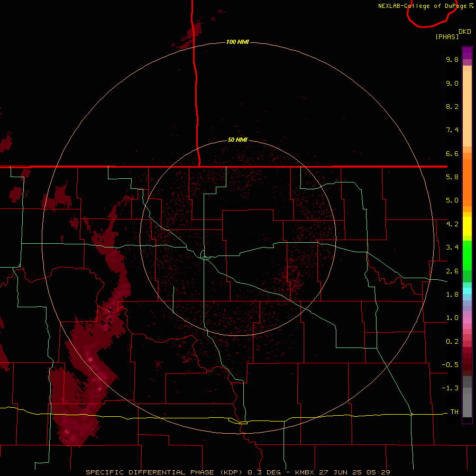This screenshot has width=476, height=476.
Task: Click the 7.4 value on the color scale
Action: click(452, 130)
